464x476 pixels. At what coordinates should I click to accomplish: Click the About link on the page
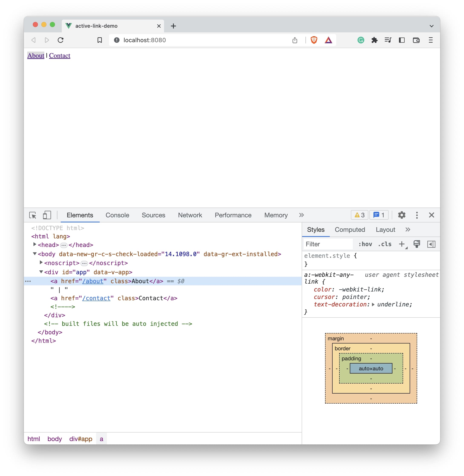tap(36, 56)
